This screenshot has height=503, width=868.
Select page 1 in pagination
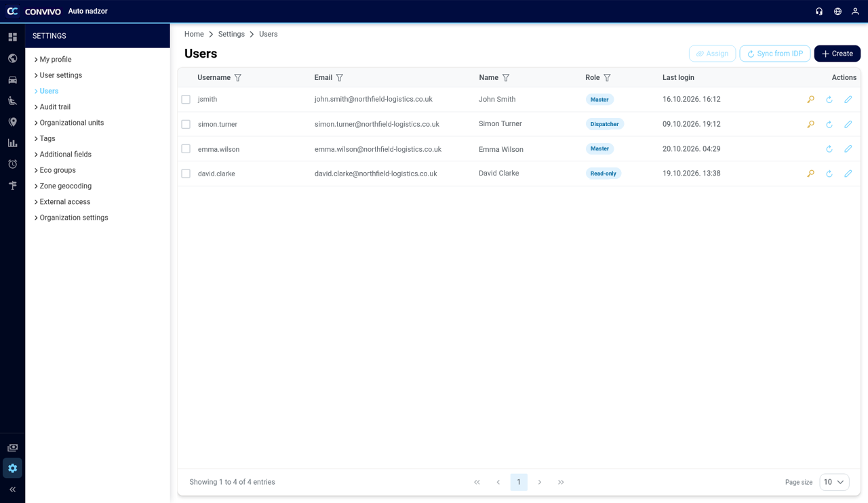pyautogui.click(x=519, y=482)
